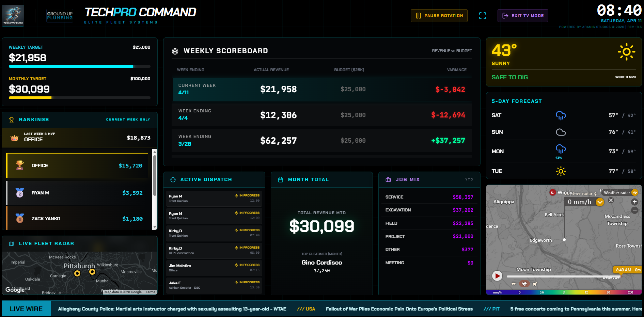Click the Exit TV Mode button
The height and width of the screenshot is (317, 644).
[x=523, y=15]
